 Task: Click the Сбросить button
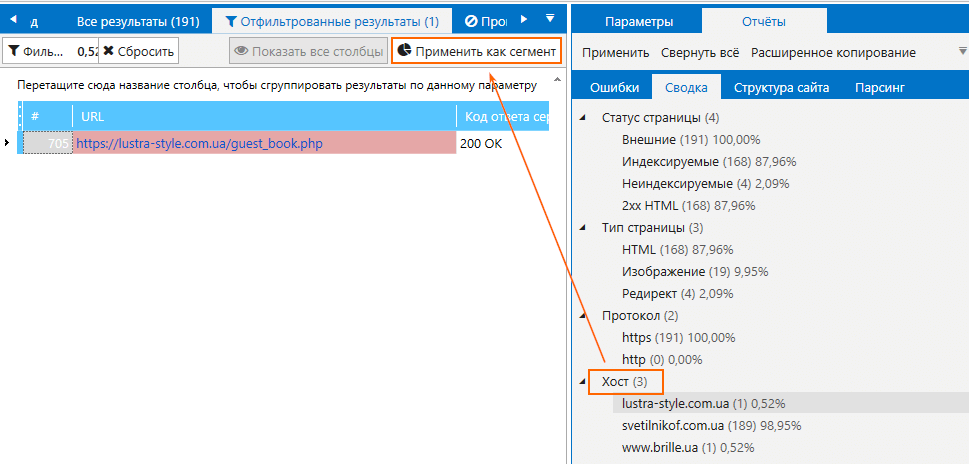click(138, 51)
